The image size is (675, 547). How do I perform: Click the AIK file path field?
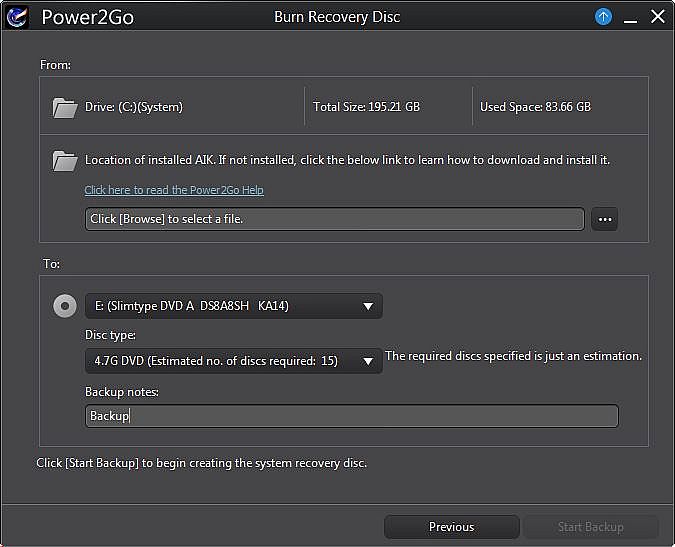point(334,219)
